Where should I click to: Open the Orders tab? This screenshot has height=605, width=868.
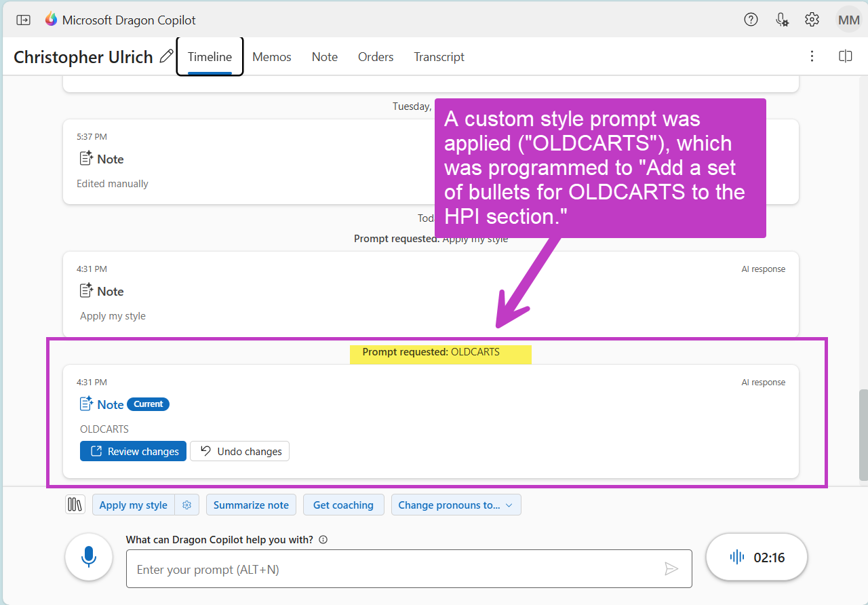tap(376, 56)
